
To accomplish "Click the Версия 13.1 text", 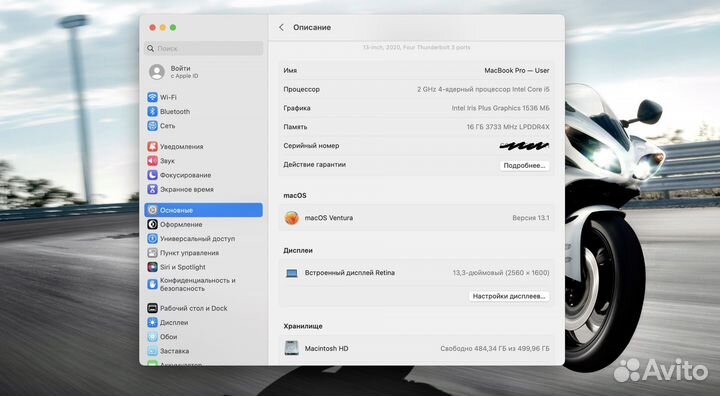I will [531, 218].
